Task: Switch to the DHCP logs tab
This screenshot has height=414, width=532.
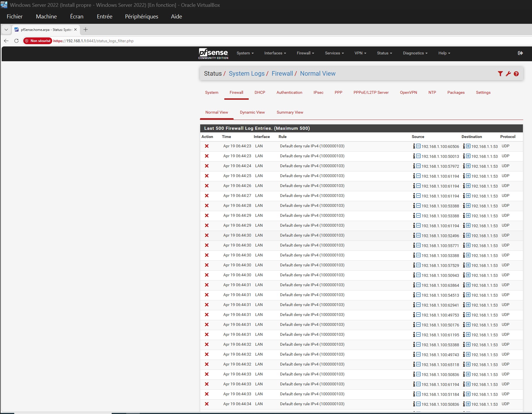Action: [260, 92]
